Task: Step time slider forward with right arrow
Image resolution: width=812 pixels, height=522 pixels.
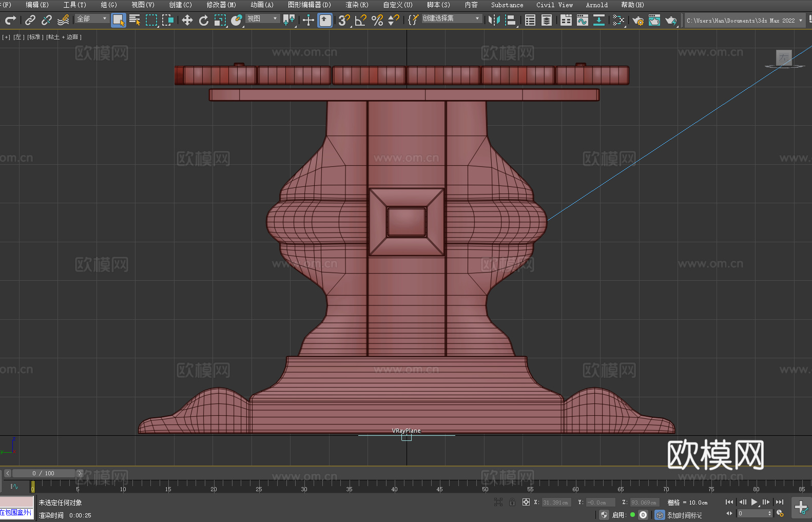Action: (x=80, y=473)
